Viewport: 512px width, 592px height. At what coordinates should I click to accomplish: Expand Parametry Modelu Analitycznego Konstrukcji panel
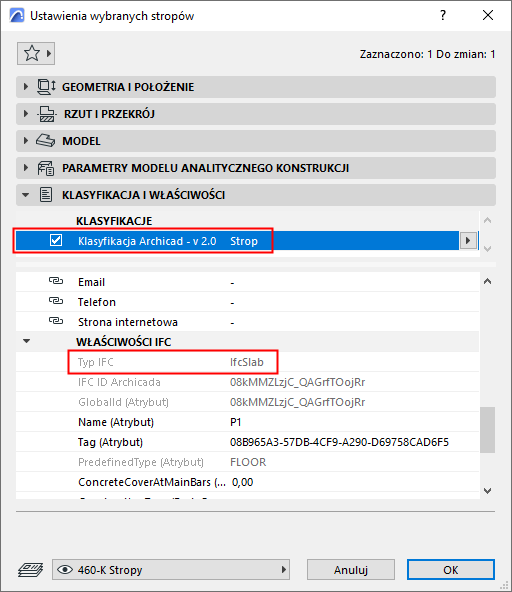pyautogui.click(x=26, y=168)
